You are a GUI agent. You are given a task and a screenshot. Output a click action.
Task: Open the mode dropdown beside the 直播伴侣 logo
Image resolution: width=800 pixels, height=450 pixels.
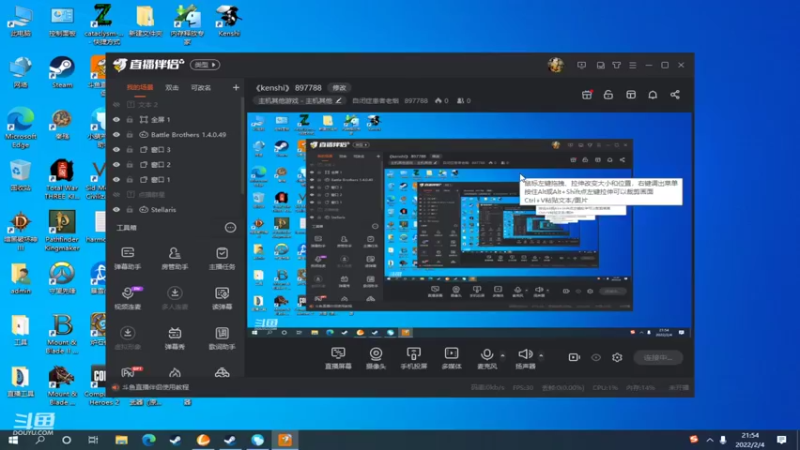205,65
